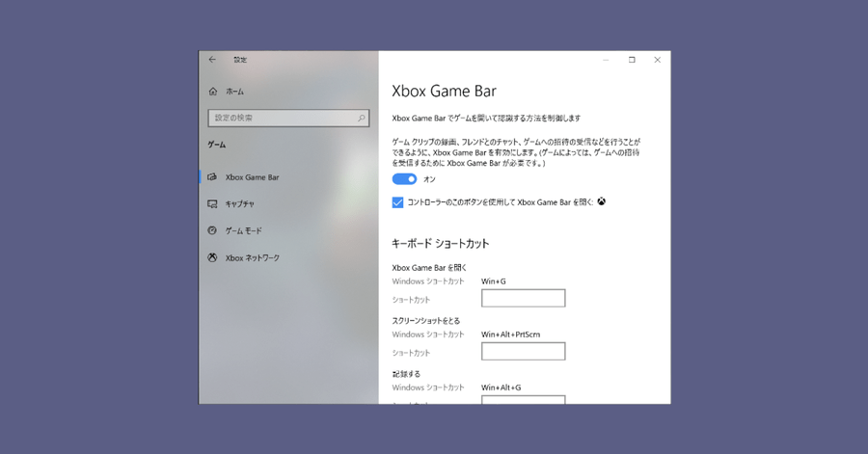Go back with the arrow icon
The image size is (868, 454).
coord(212,60)
